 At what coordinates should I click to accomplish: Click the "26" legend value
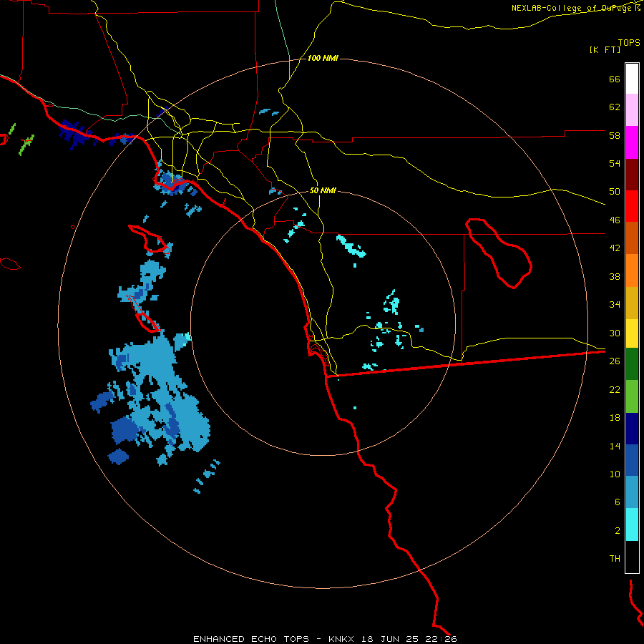(615, 361)
